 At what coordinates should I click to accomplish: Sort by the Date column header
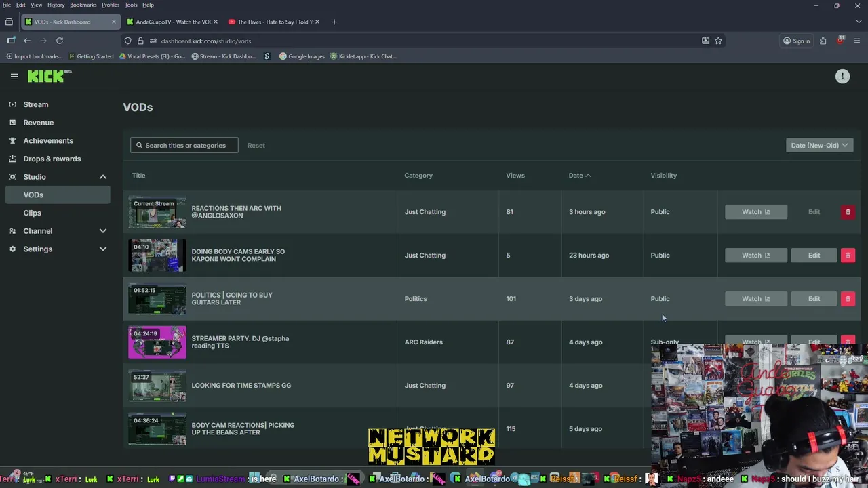[x=579, y=176]
